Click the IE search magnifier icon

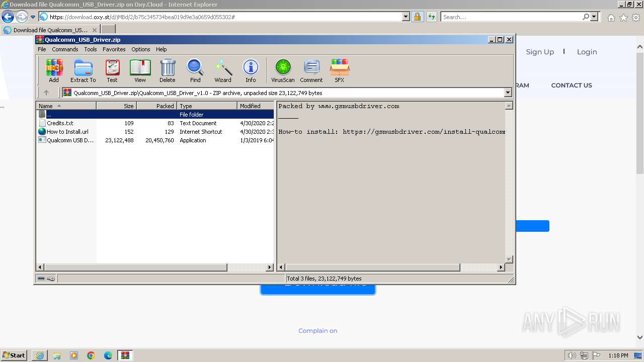pyautogui.click(x=586, y=17)
